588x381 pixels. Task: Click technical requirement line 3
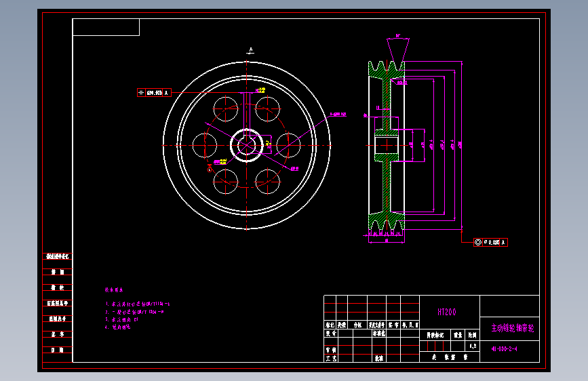tap(122, 319)
